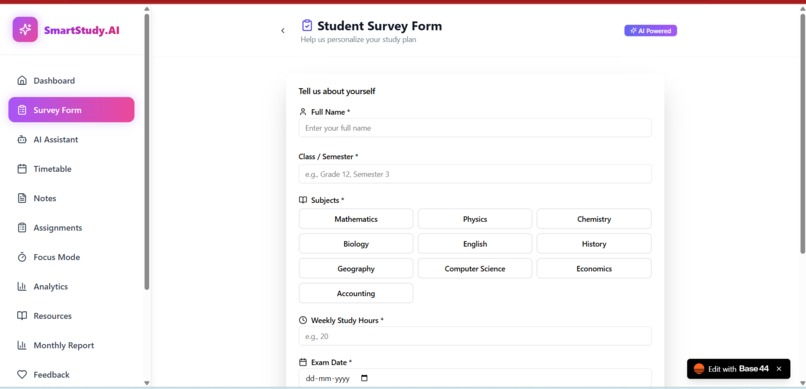Click the Feedback heart icon
Image resolution: width=806 pixels, height=389 pixels.
click(x=22, y=375)
